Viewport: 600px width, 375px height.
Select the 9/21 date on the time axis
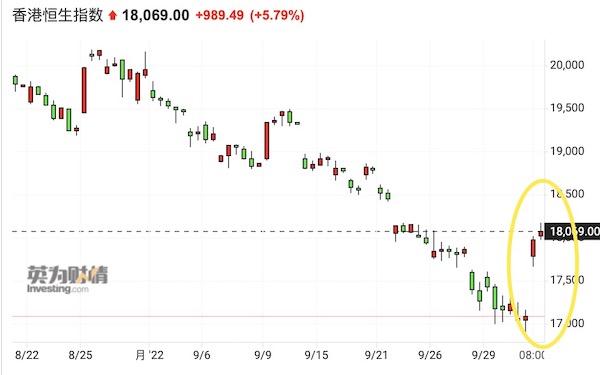376,355
